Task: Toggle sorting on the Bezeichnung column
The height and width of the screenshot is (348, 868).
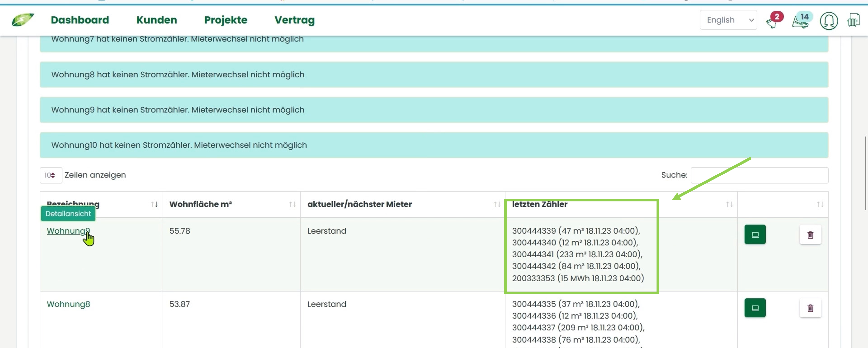Action: 154,204
